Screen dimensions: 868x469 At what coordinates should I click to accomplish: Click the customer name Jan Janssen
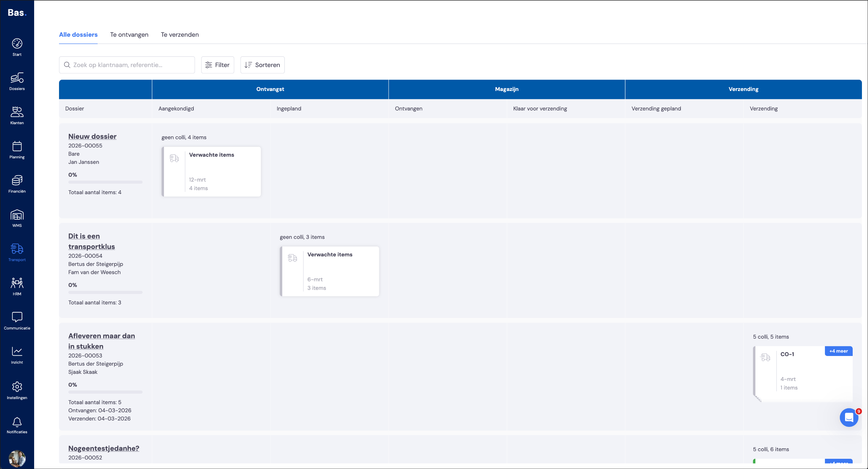pyautogui.click(x=84, y=162)
